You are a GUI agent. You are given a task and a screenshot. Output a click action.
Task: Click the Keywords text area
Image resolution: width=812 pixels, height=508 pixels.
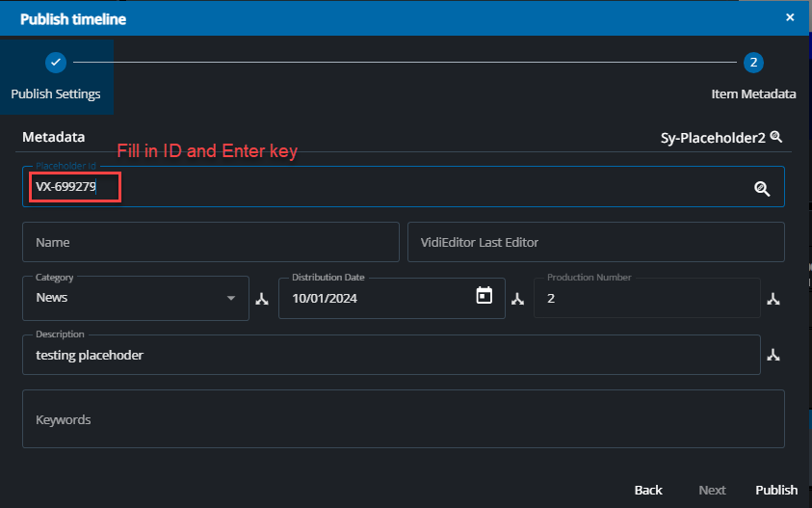[x=403, y=419]
